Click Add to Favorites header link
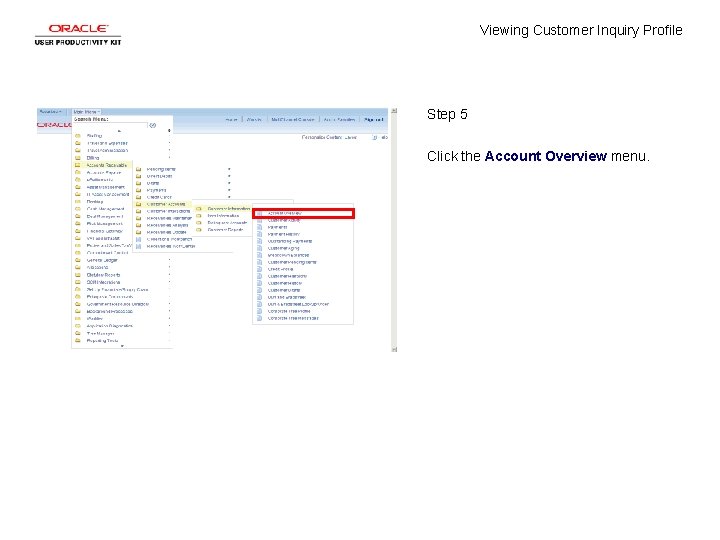Image resolution: width=720 pixels, height=540 pixels. 339,119
